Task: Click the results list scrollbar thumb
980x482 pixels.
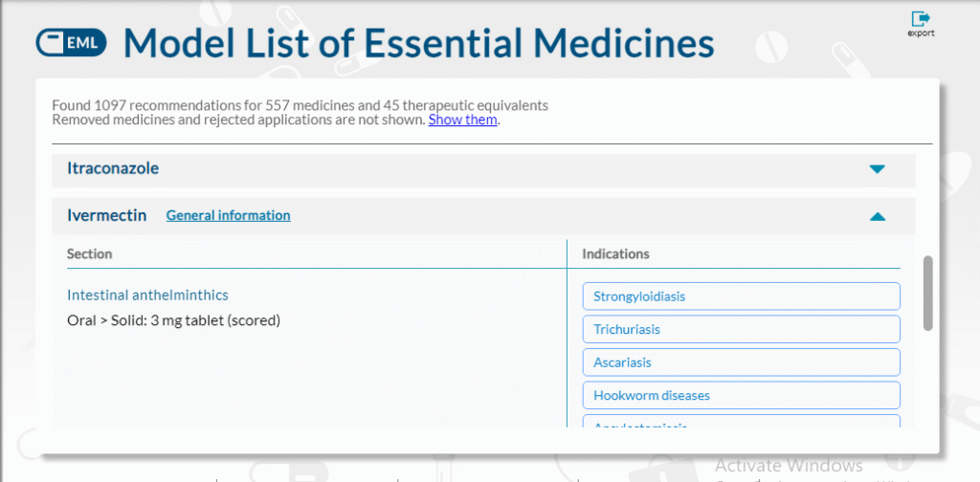Action: [x=927, y=293]
